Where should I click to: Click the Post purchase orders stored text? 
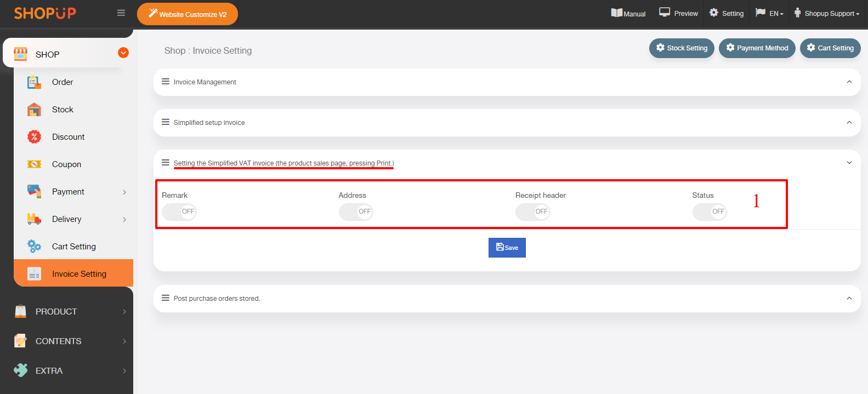click(217, 299)
